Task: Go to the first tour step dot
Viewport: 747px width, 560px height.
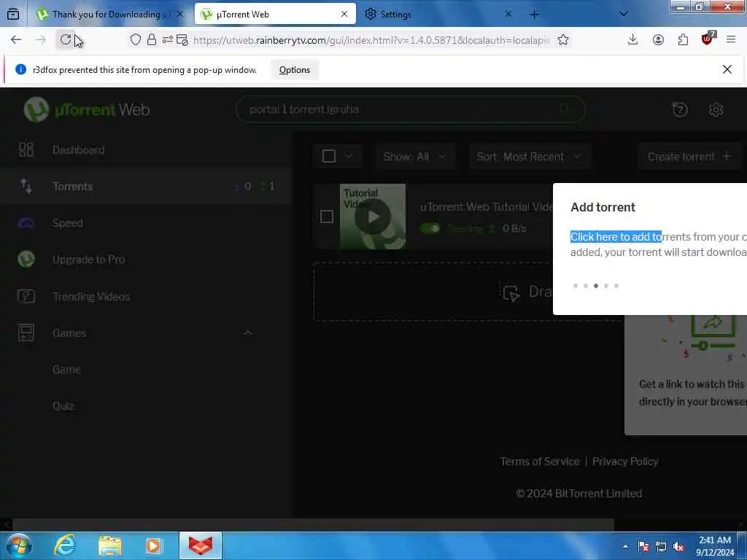Action: [576, 286]
